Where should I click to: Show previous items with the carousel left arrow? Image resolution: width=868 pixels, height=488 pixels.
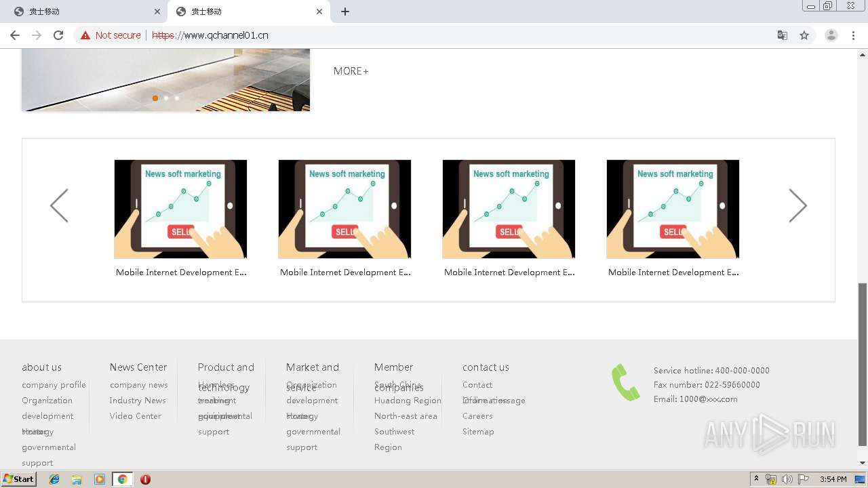tap(59, 205)
